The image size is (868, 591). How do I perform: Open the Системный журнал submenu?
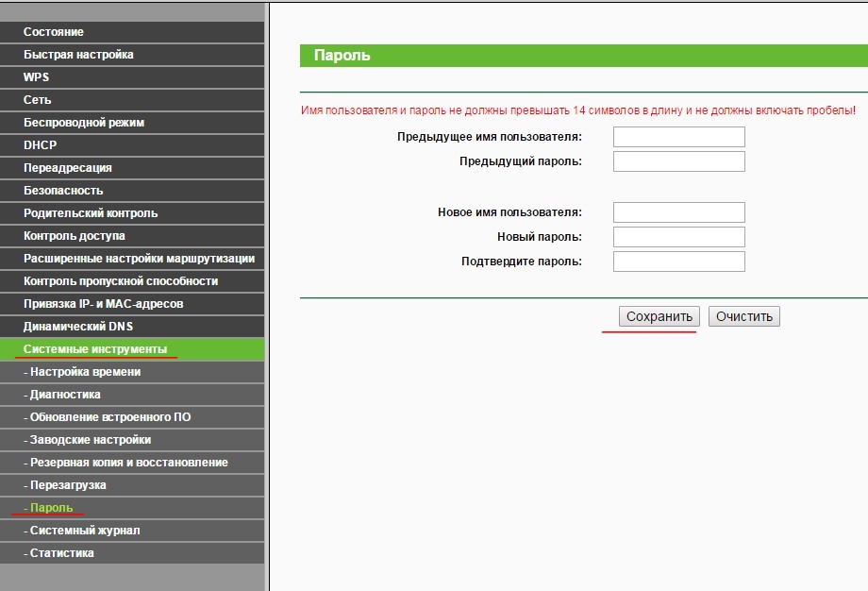132,531
